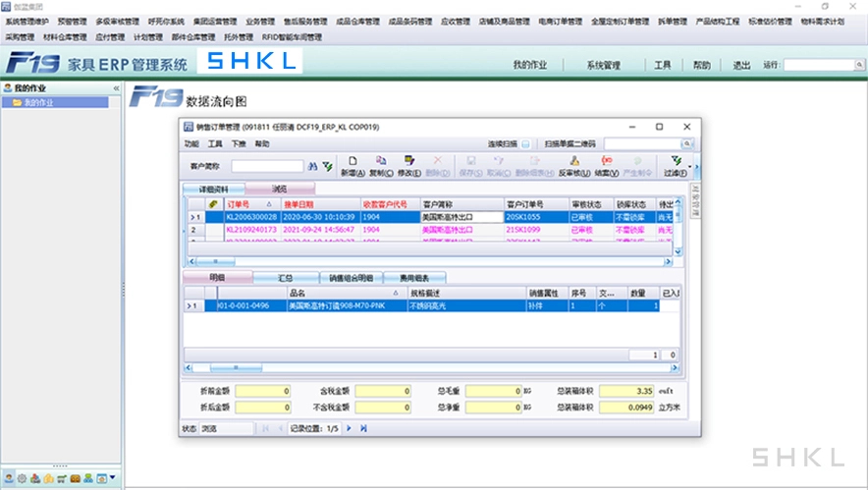This screenshot has width=868, height=490.
Task: Click the 复制(C) copy toolbar icon
Action: point(381,166)
